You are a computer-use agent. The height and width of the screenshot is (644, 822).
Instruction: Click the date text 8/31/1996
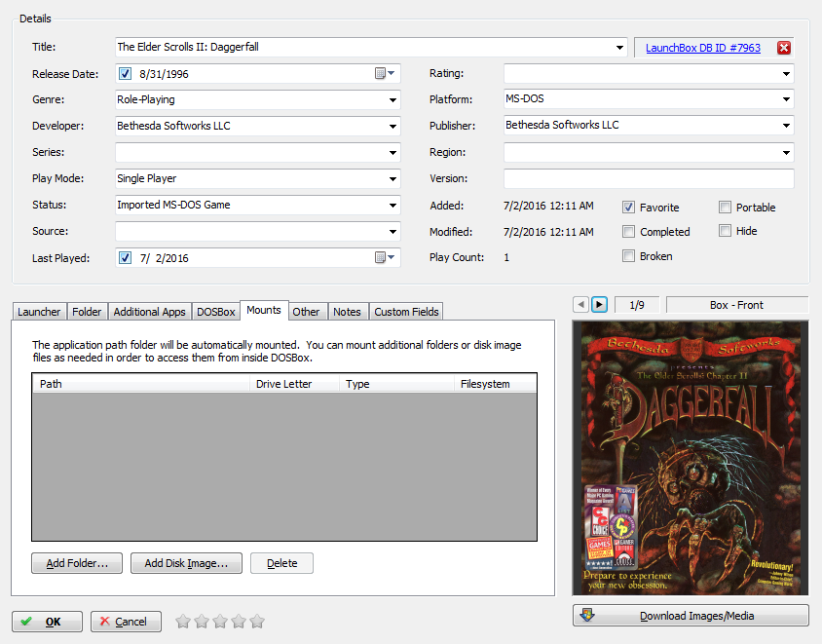164,74
